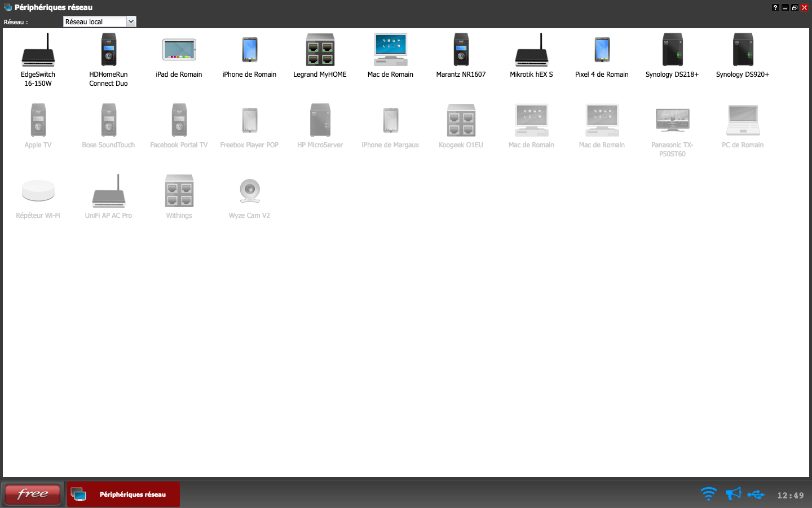Select the Wyze Cam V2 webcam icon
This screenshot has height=508, width=812.
(249, 191)
